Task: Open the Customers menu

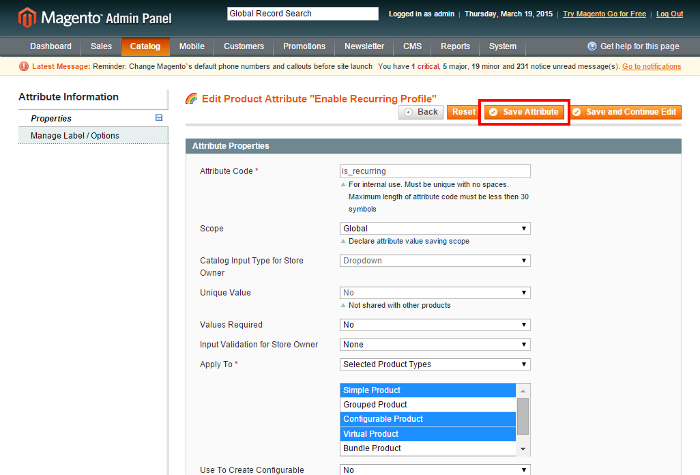Action: pos(244,46)
